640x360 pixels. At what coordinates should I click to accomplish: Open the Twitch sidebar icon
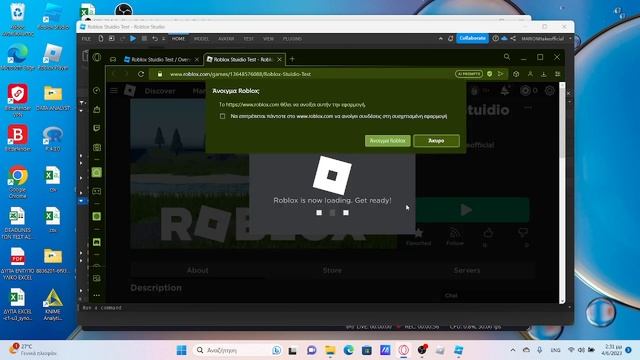point(97,128)
